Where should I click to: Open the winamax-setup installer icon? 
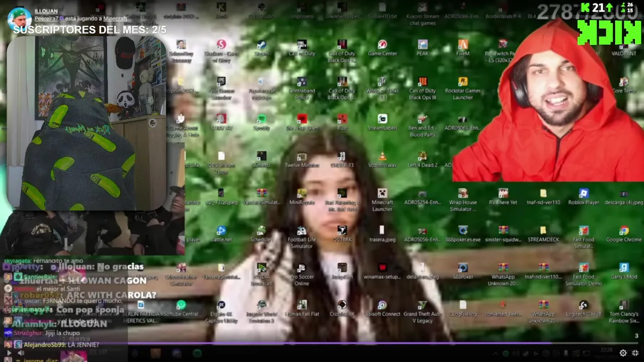pos(382,271)
